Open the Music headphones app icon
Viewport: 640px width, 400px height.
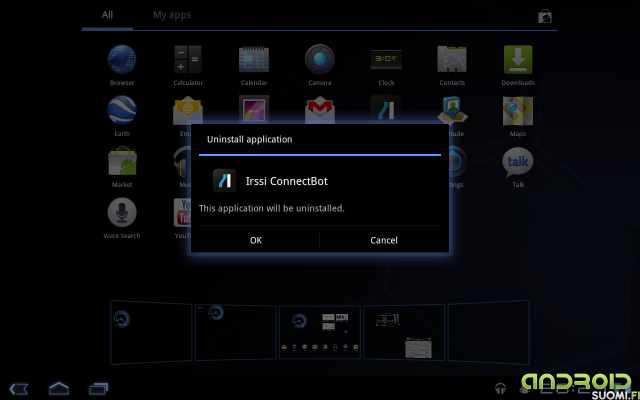pyautogui.click(x=182, y=162)
